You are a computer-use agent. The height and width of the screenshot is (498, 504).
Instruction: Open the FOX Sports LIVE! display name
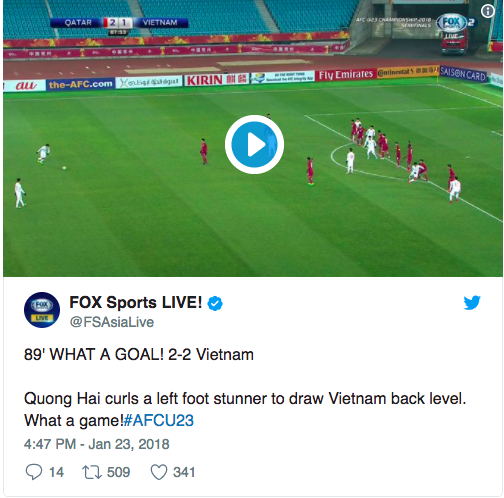click(x=136, y=302)
